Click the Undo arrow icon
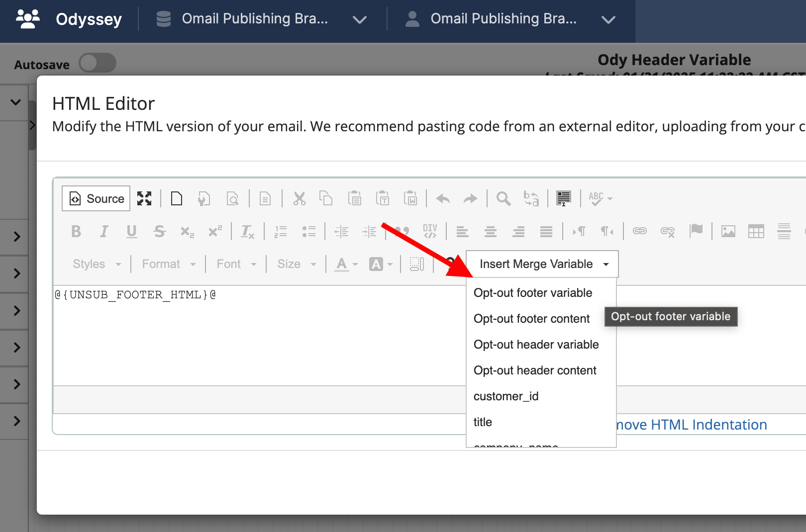 pos(443,199)
